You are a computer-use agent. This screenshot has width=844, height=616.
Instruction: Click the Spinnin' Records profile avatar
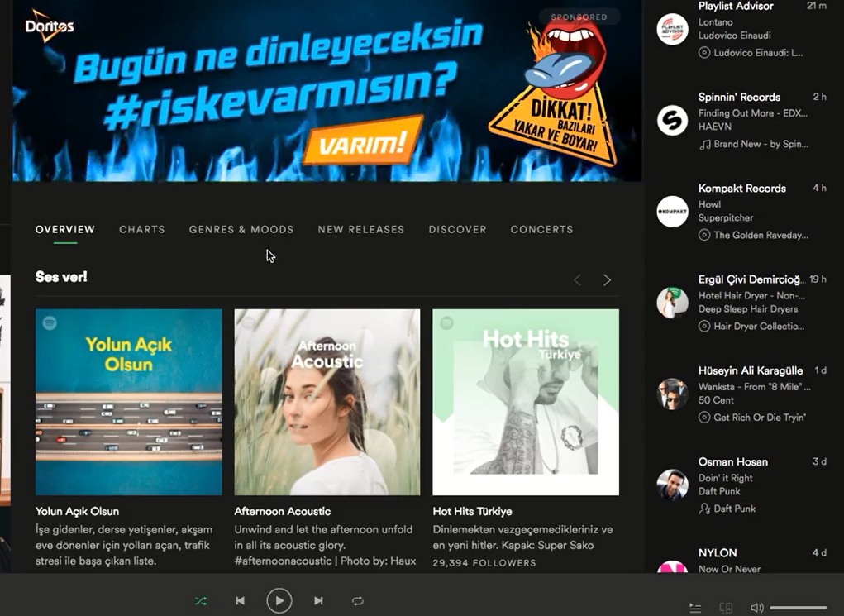click(x=672, y=121)
